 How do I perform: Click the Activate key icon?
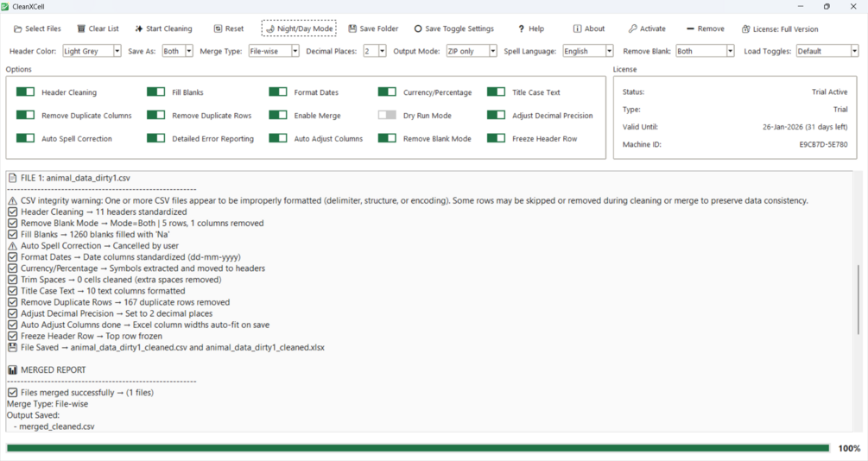(633, 28)
